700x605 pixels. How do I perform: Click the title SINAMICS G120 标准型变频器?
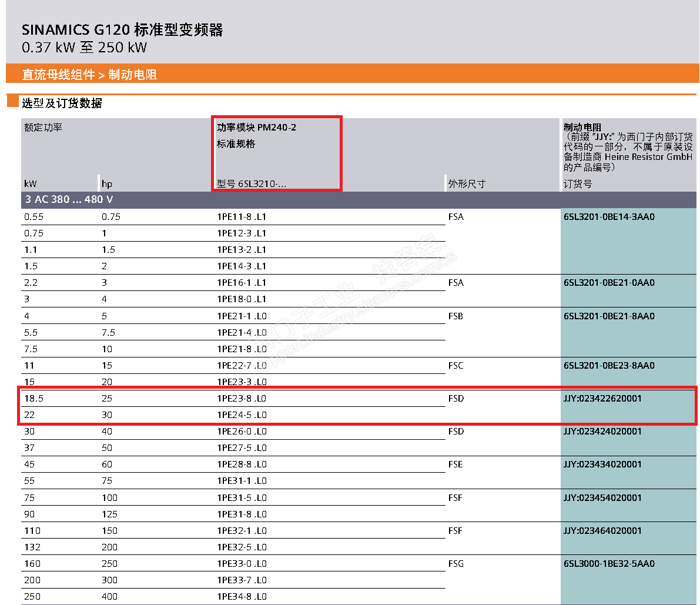pos(122,30)
